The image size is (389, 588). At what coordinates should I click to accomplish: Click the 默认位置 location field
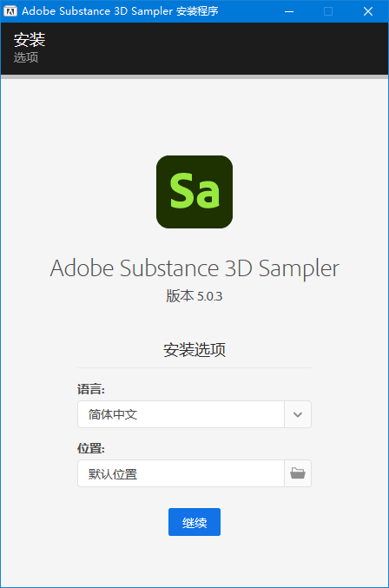click(181, 473)
